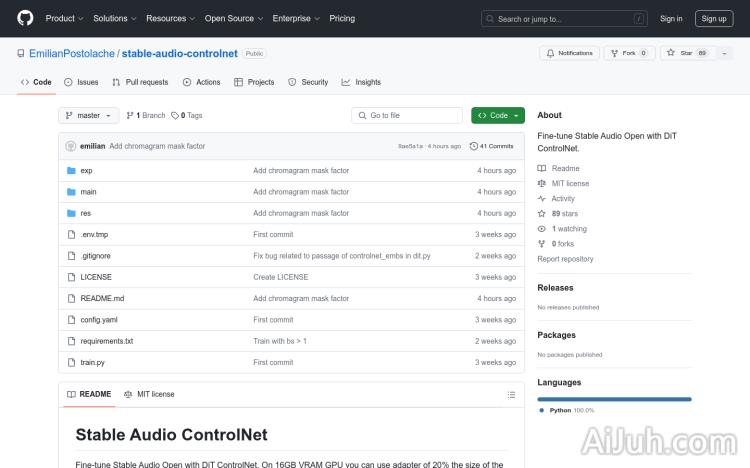Open the Add chromagram mask factor commit in header

pyautogui.click(x=157, y=146)
